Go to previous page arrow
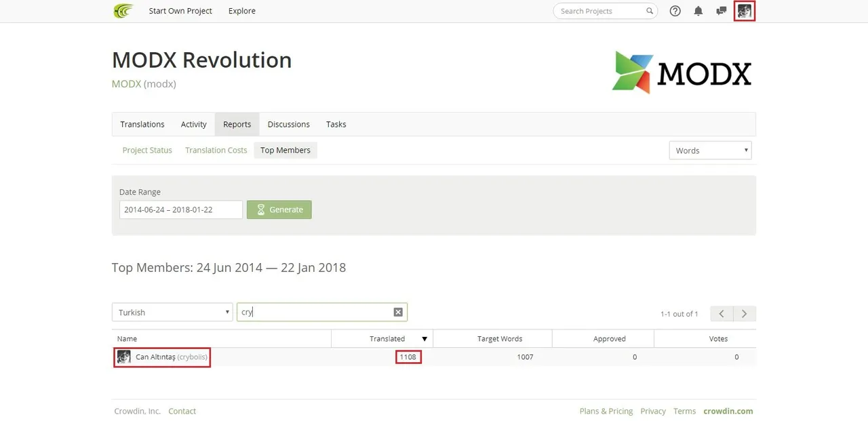 coord(722,313)
